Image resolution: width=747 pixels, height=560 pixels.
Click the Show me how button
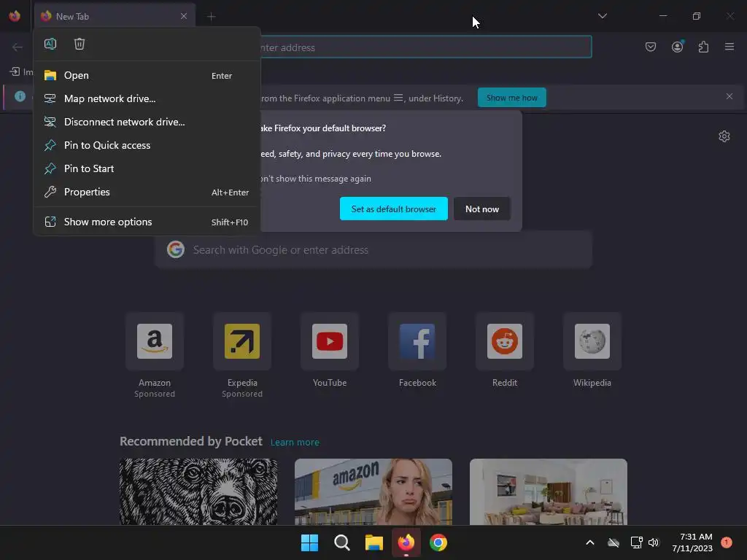pyautogui.click(x=511, y=98)
